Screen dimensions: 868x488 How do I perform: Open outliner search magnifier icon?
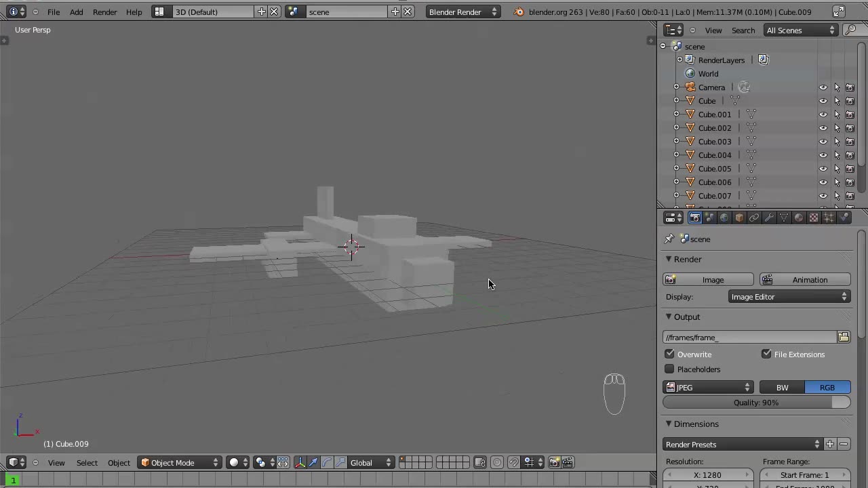tap(850, 30)
